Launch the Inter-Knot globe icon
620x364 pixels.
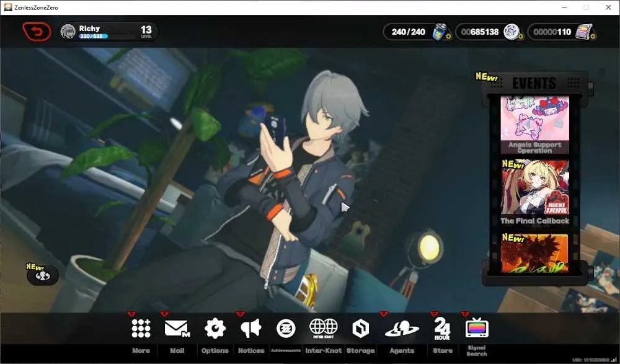click(324, 329)
